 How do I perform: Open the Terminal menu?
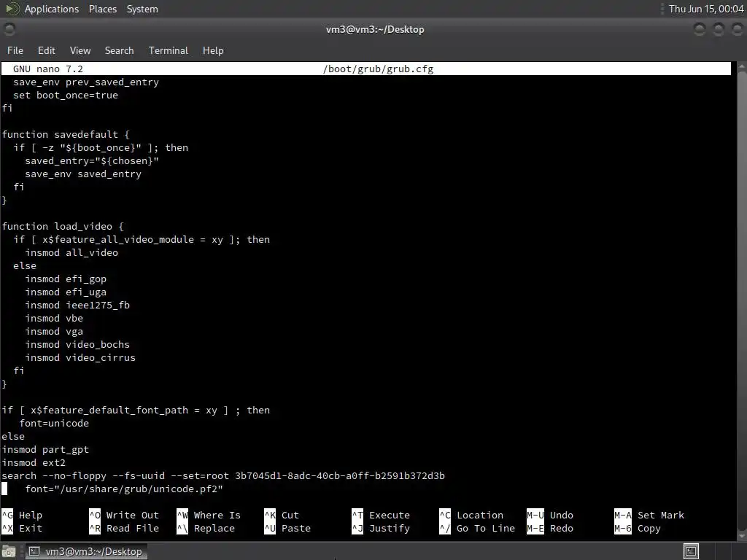pos(169,50)
